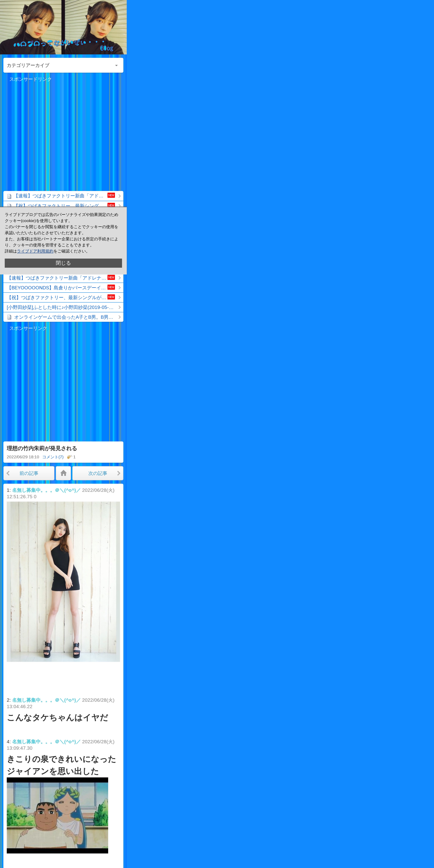Click the right arrow on 次の記事

point(119,473)
